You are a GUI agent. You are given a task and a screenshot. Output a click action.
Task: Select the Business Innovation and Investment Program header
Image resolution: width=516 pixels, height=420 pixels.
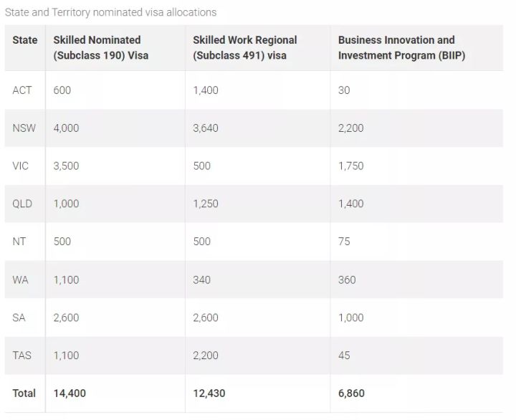(x=401, y=48)
